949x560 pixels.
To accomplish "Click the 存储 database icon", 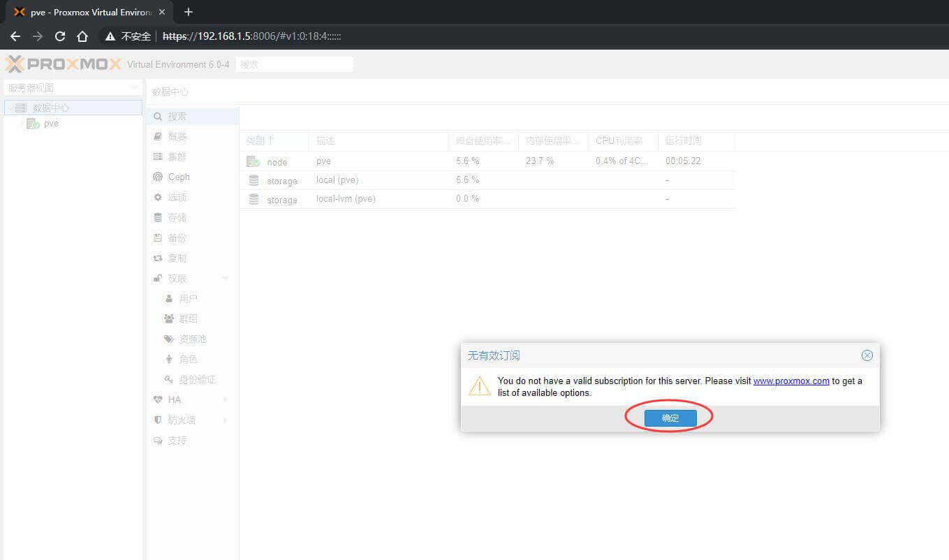I will click(158, 218).
